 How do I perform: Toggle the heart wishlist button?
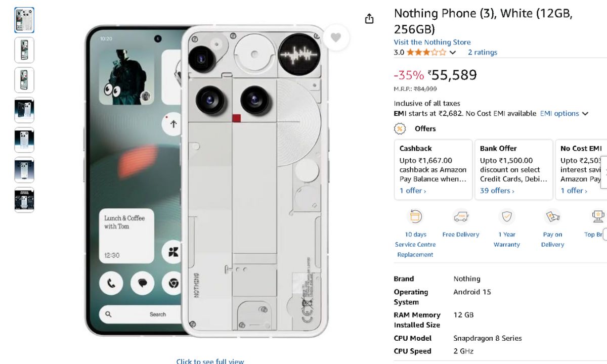coord(336,37)
